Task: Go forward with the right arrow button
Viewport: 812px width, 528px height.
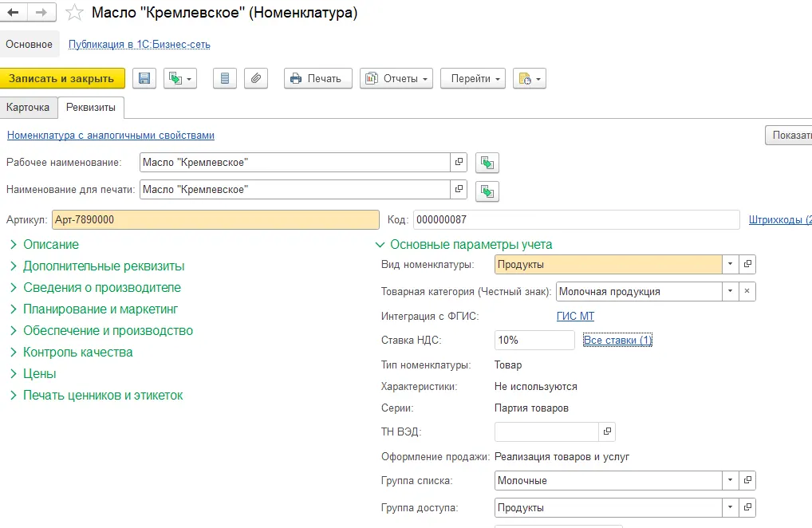Action: click(42, 12)
